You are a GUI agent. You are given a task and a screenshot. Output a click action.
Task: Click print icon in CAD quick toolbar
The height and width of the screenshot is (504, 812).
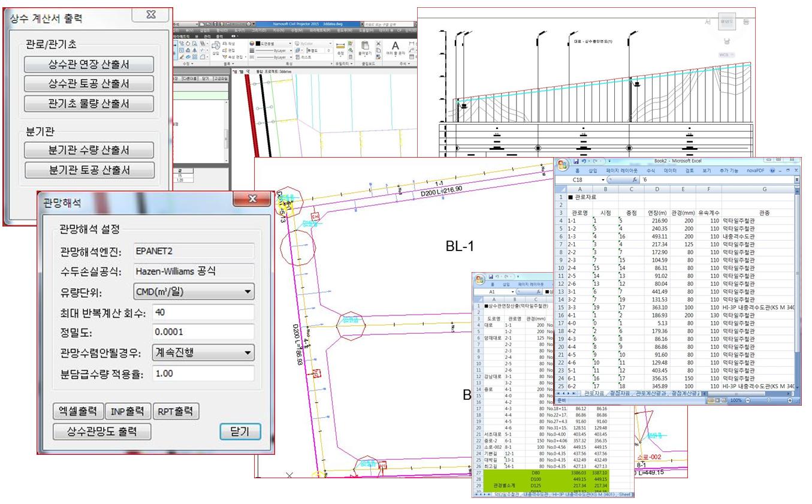click(248, 24)
